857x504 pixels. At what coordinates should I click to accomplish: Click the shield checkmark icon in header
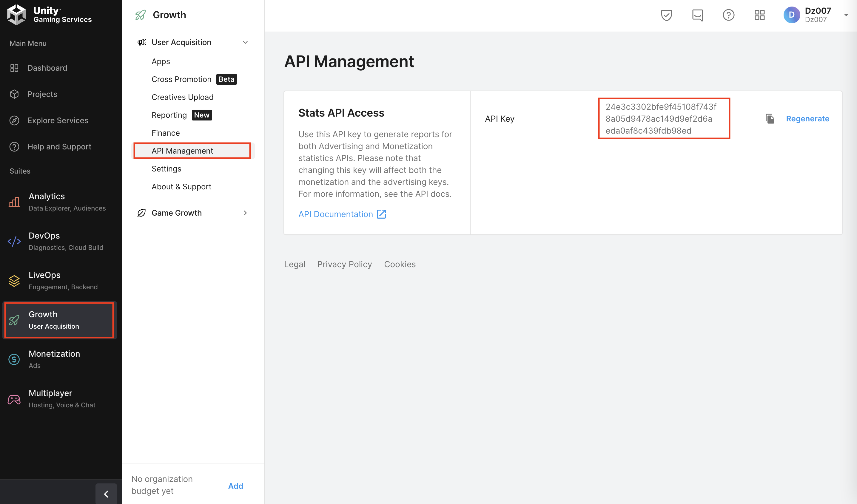point(666,15)
